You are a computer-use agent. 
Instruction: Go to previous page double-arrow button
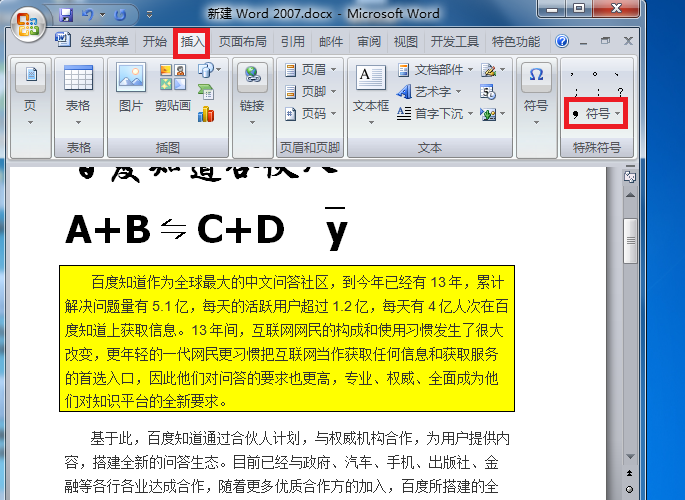pyautogui.click(x=630, y=473)
